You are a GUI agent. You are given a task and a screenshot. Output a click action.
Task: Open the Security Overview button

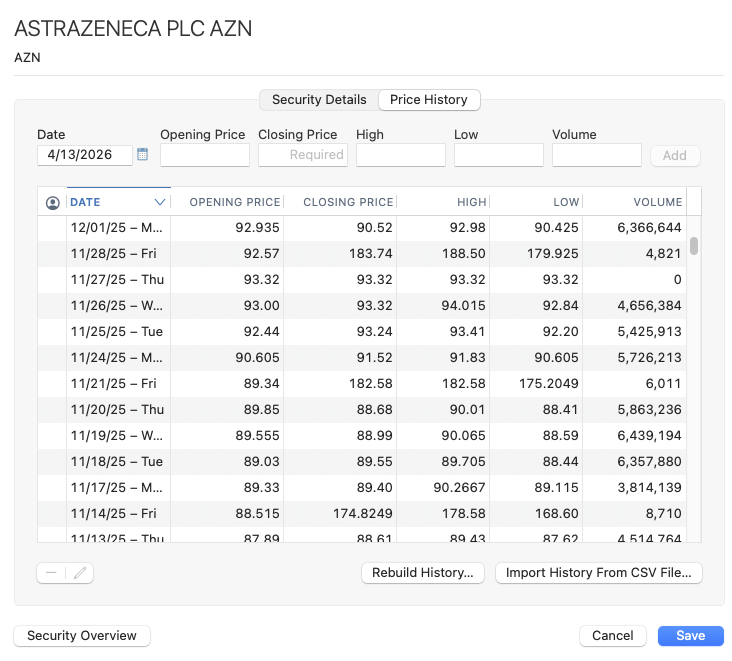point(82,635)
